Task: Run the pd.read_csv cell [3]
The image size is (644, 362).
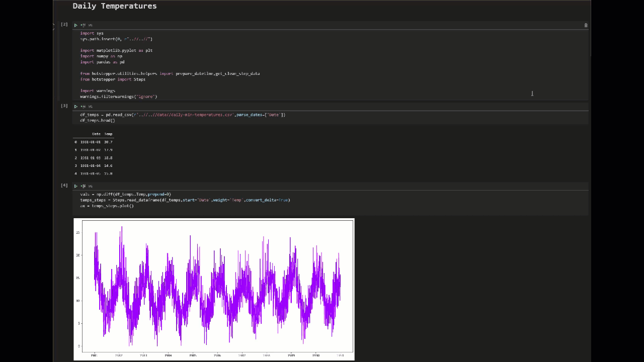Action: [x=76, y=107]
